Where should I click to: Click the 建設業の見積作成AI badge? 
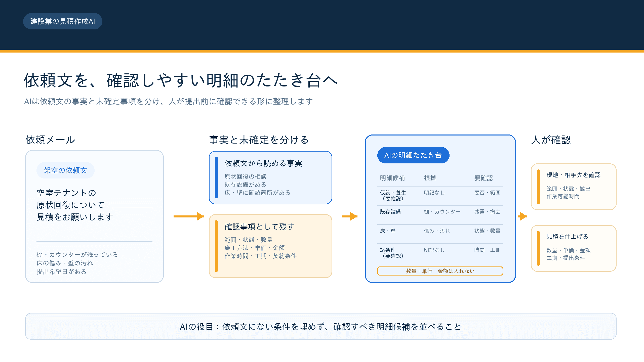pyautogui.click(x=63, y=21)
